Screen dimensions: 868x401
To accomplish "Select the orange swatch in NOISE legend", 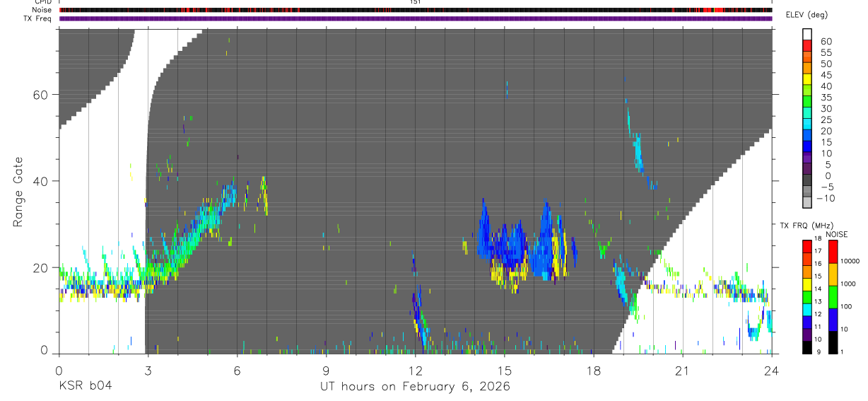I will (833, 274).
